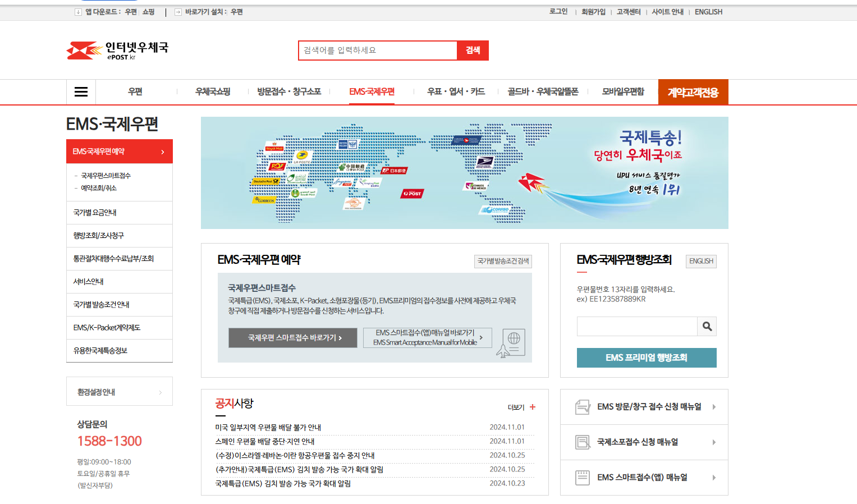The height and width of the screenshot is (504, 857).
Task: Open the 우표·엽서·카드 menu
Action: pyautogui.click(x=456, y=92)
